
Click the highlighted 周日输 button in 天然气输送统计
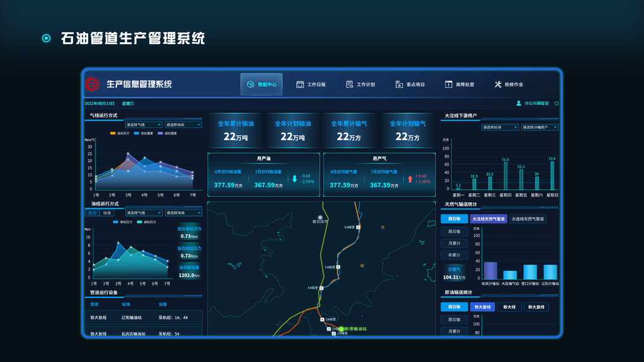(454, 219)
